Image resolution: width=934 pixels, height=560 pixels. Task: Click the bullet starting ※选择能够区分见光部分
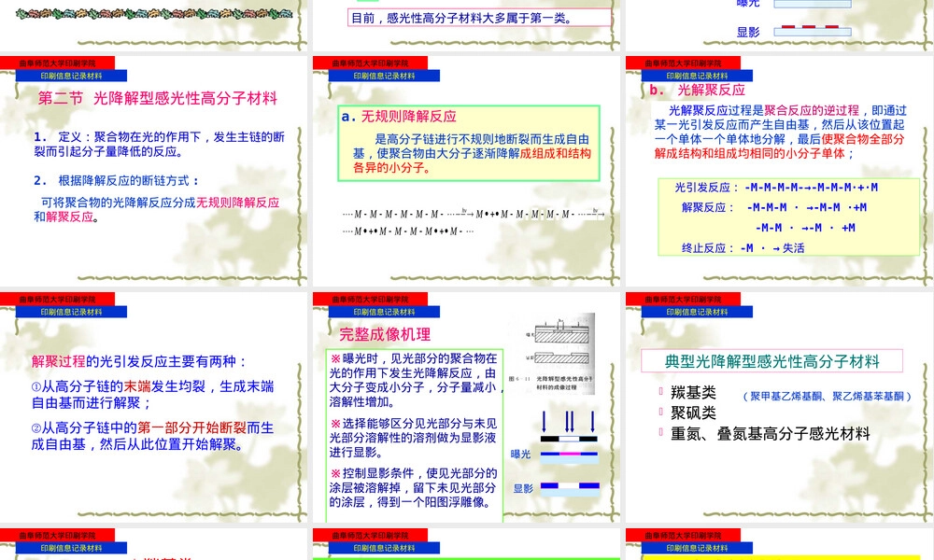pyautogui.click(x=414, y=438)
